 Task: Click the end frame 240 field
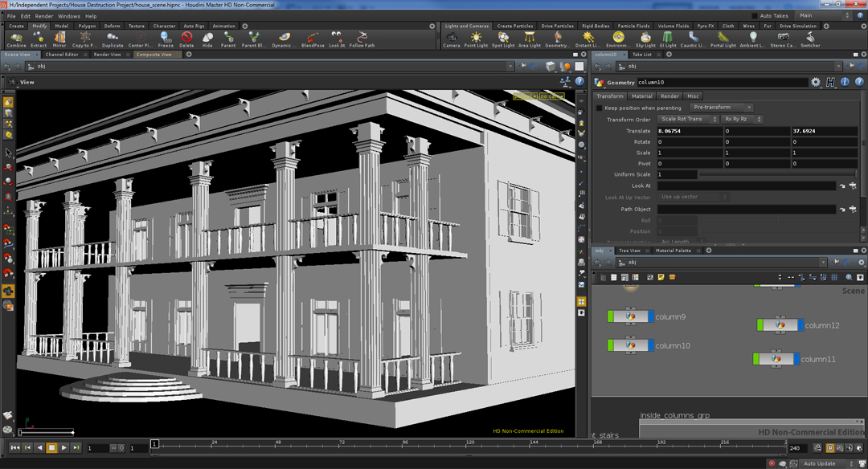(x=797, y=448)
